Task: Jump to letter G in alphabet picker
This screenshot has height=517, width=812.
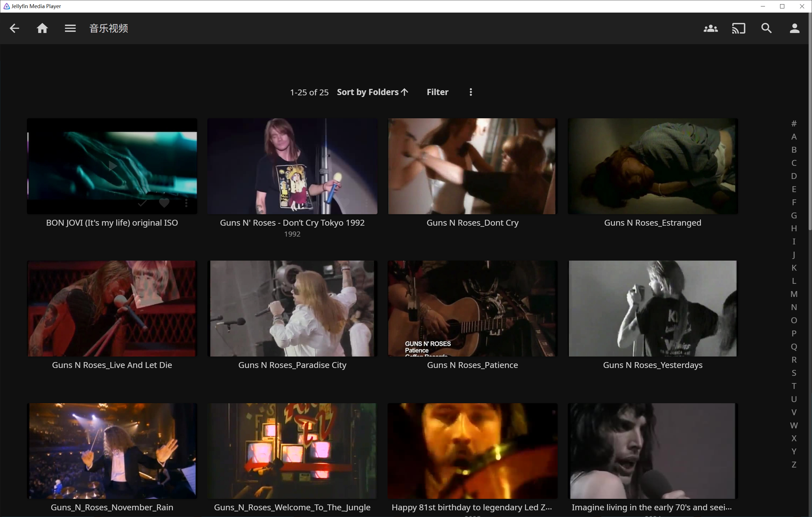Action: click(794, 215)
